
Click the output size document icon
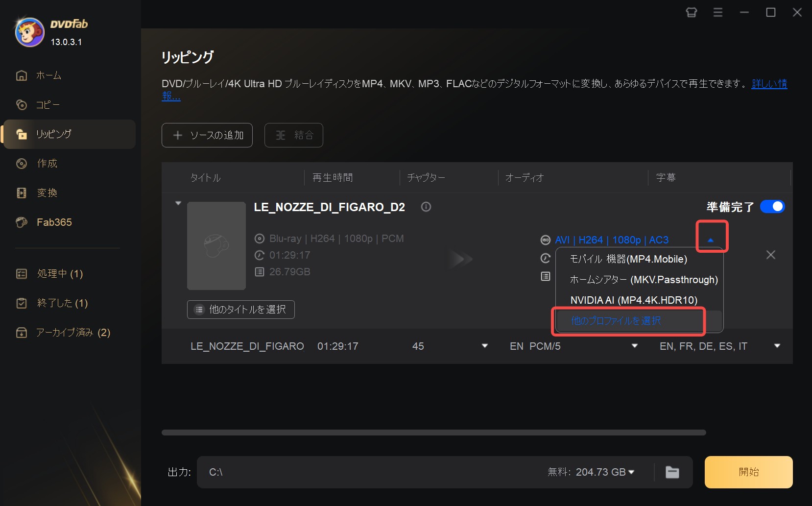pos(546,276)
